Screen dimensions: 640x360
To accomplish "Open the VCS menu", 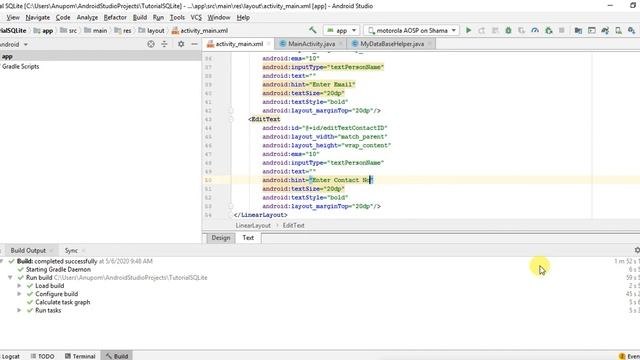I will tap(196, 18).
